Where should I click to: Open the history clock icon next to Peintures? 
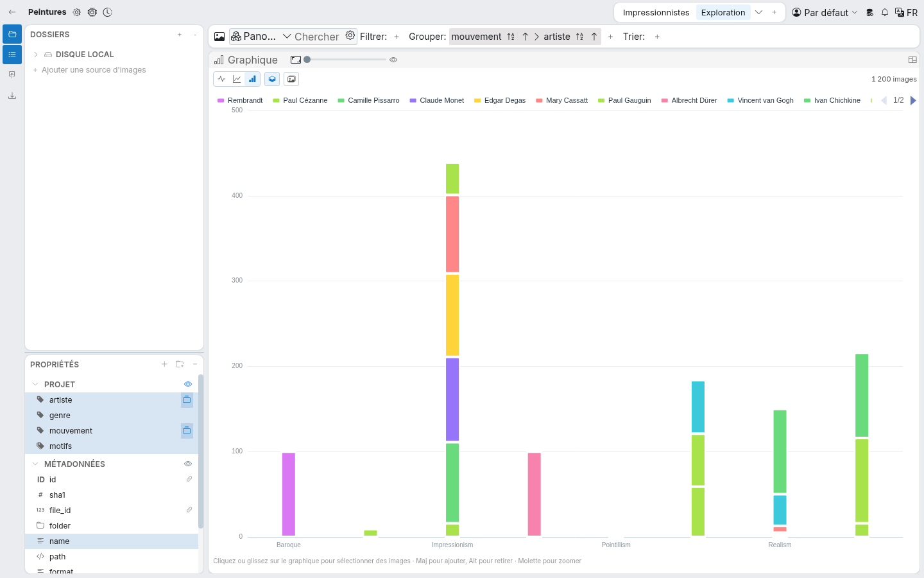[107, 12]
